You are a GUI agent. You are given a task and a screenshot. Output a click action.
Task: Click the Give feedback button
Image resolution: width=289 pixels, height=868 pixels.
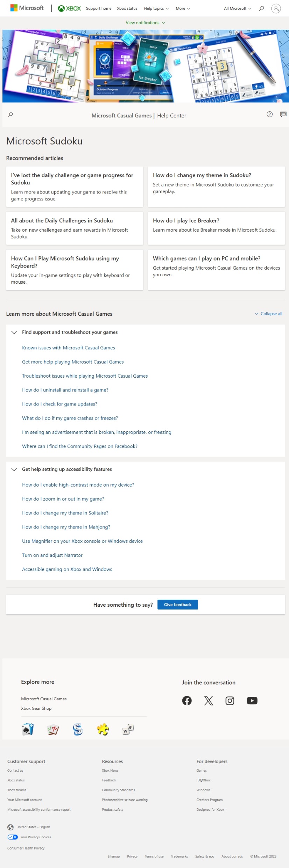point(178,605)
